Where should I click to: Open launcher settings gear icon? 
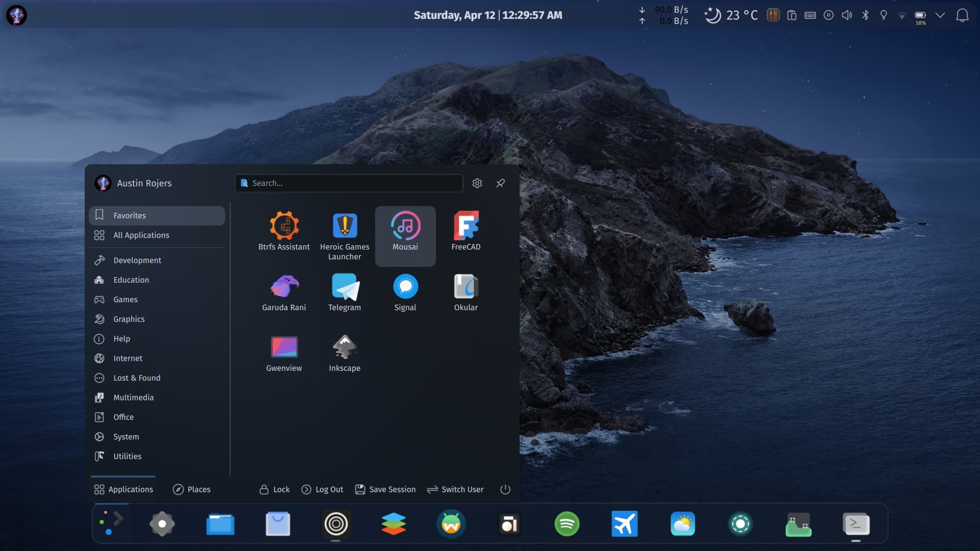(x=477, y=183)
